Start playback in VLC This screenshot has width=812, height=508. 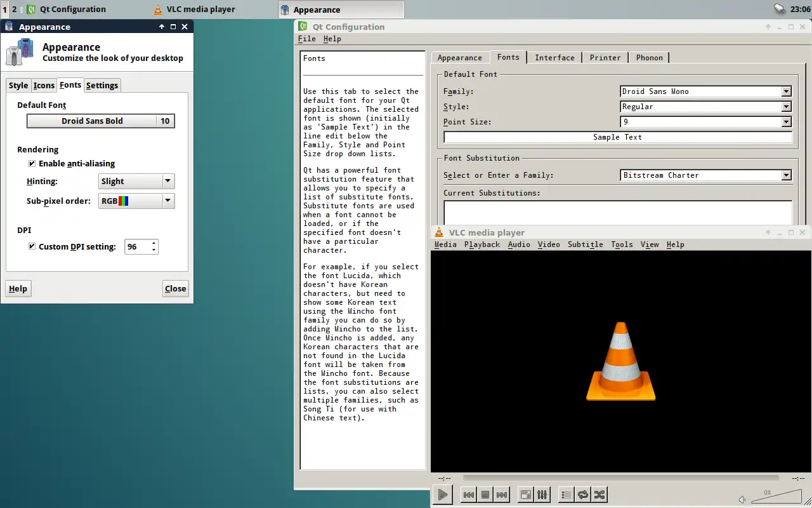443,495
